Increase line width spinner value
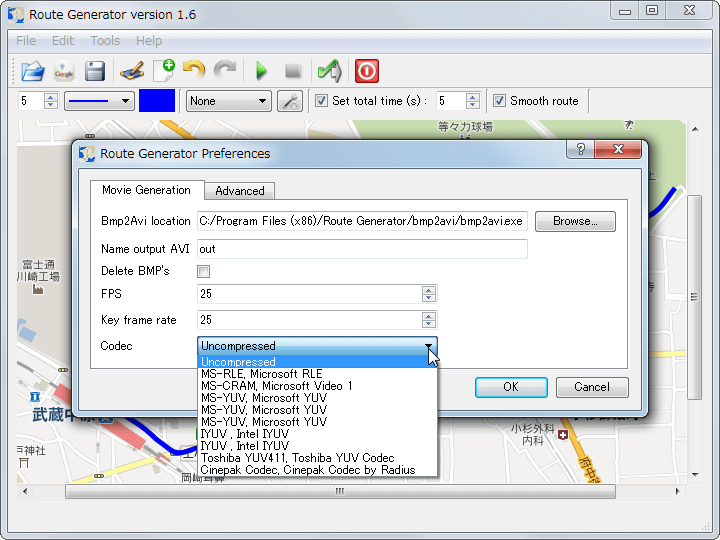The height and width of the screenshot is (540, 720). [x=51, y=96]
